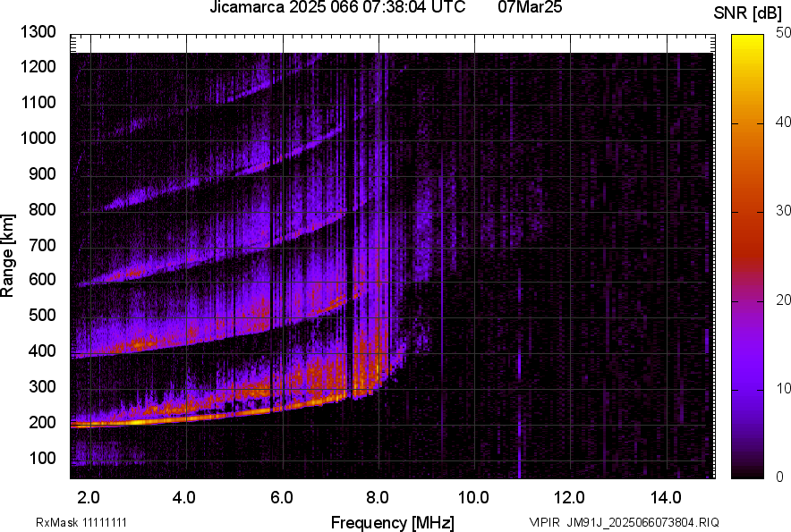Click the Jicamarca timestamp title text
Image resolution: width=791 pixels, height=532 pixels.
pyautogui.click(x=336, y=8)
